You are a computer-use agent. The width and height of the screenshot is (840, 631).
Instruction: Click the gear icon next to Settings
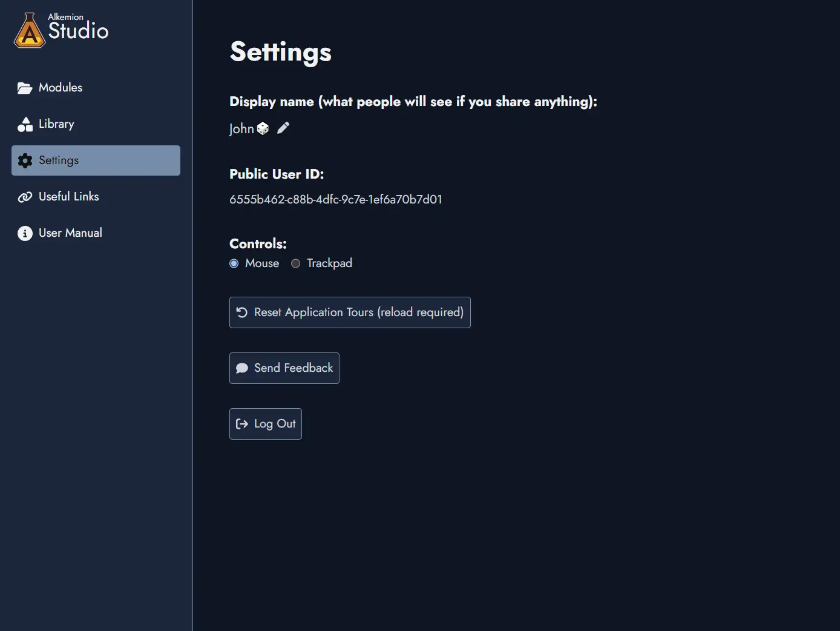tap(25, 160)
